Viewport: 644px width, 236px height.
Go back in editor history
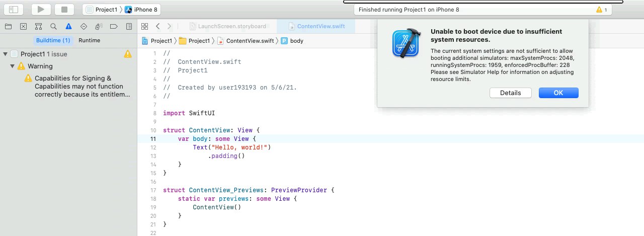[158, 26]
